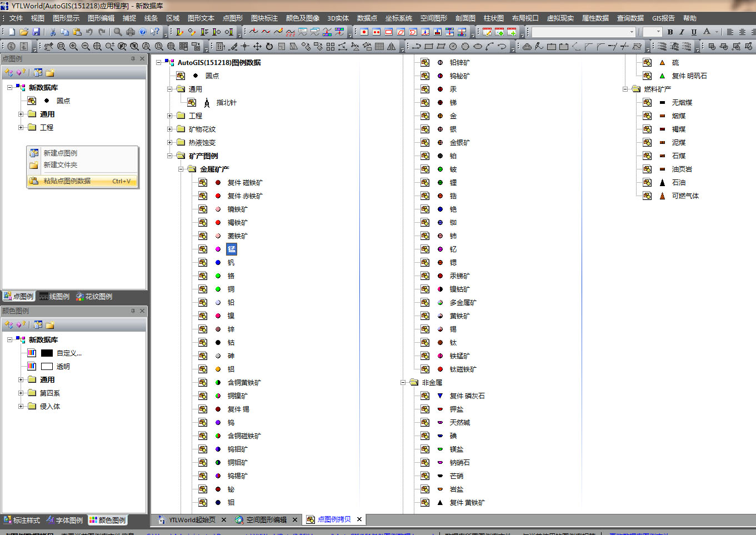Pin the 颜色图例 panel using pushpin
This screenshot has width=756, height=535.
[x=133, y=311]
